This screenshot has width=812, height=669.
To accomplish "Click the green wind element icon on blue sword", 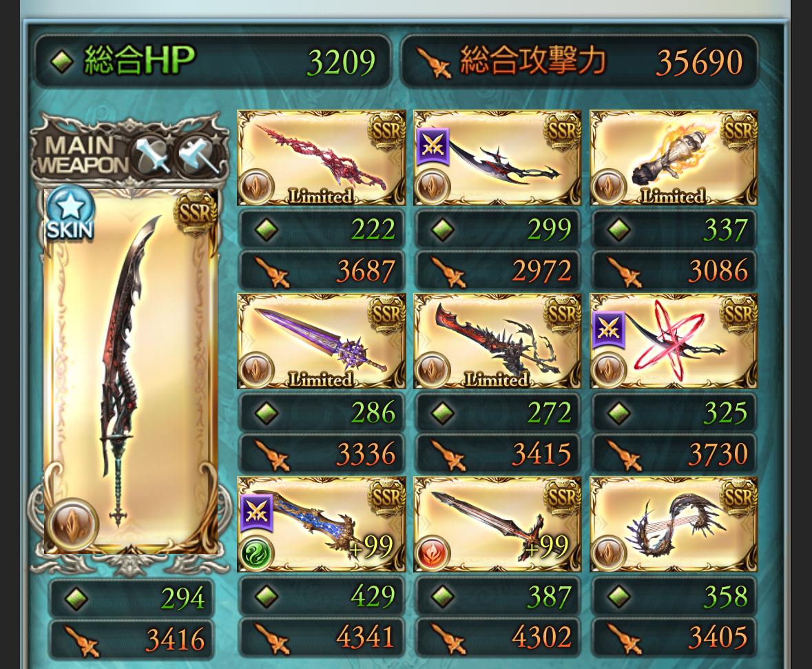I will [257, 552].
